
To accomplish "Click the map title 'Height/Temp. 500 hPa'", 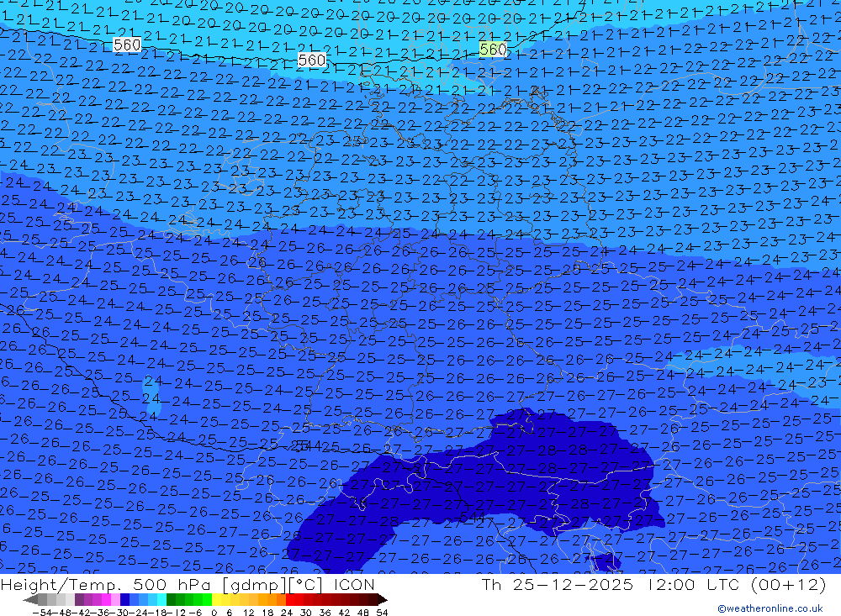I will tap(108, 584).
